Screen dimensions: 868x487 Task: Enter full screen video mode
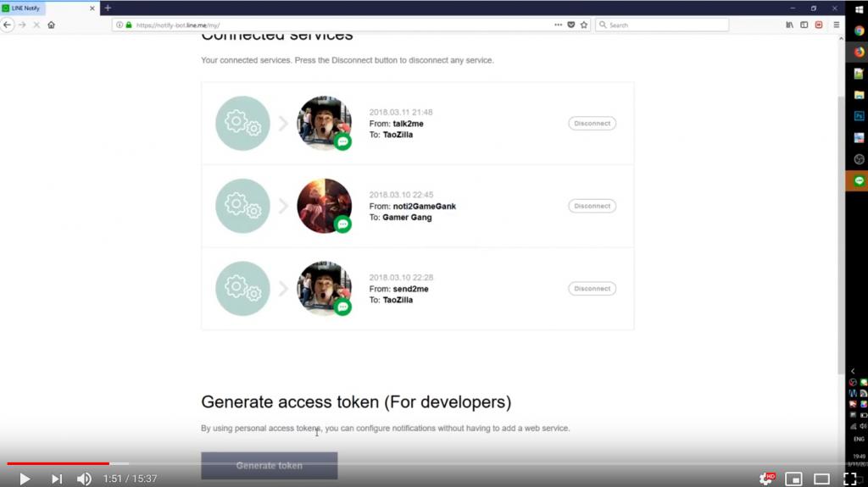pyautogui.click(x=849, y=479)
